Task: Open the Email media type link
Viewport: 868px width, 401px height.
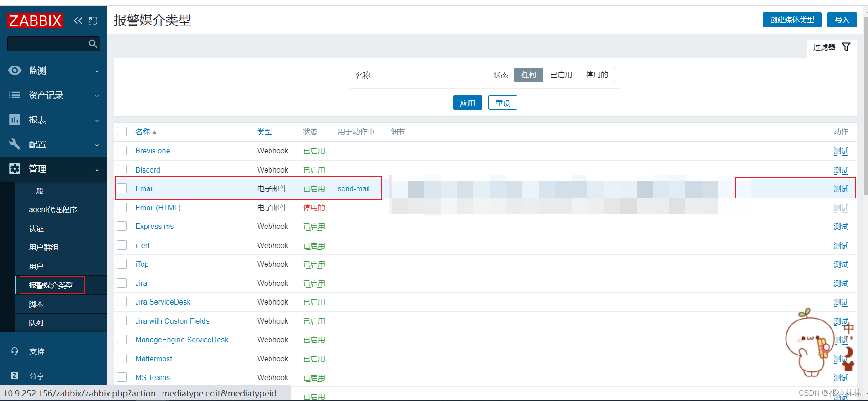Action: [x=144, y=188]
